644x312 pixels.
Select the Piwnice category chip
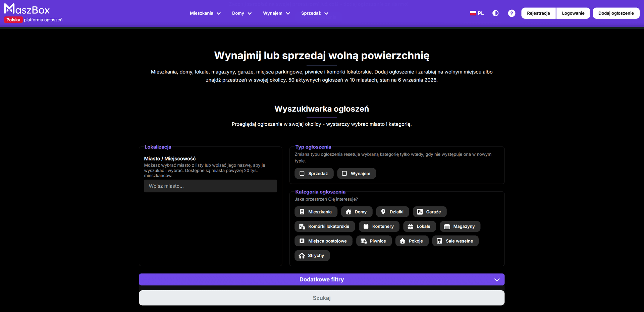374,241
